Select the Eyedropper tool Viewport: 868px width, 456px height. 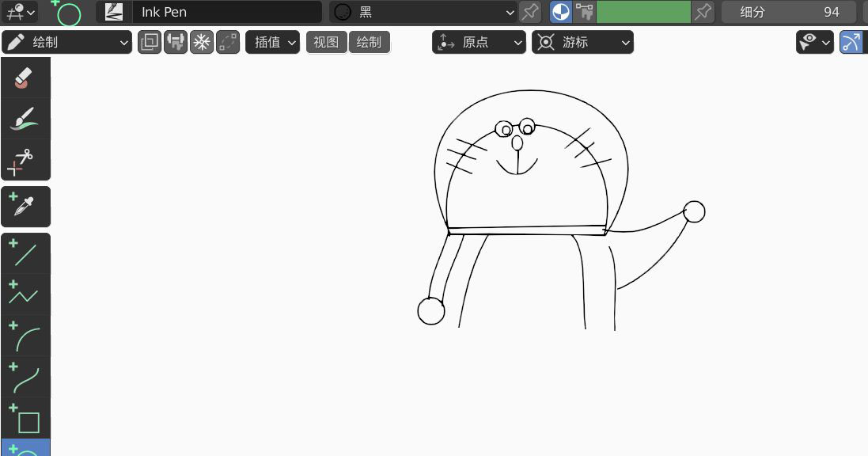tap(25, 206)
